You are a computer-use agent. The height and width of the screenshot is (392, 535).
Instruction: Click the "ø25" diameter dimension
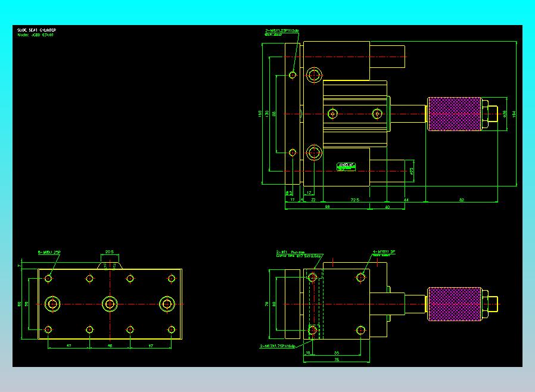411,170
